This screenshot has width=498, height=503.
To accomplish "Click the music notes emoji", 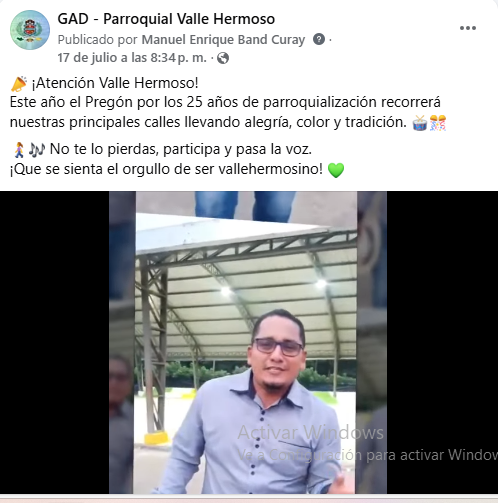I will 36,150.
